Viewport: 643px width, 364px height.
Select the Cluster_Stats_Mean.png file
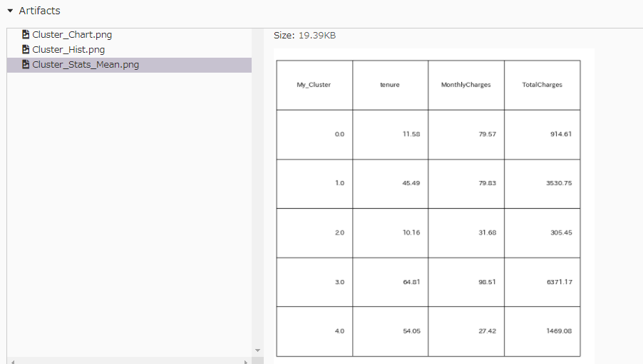(x=129, y=65)
